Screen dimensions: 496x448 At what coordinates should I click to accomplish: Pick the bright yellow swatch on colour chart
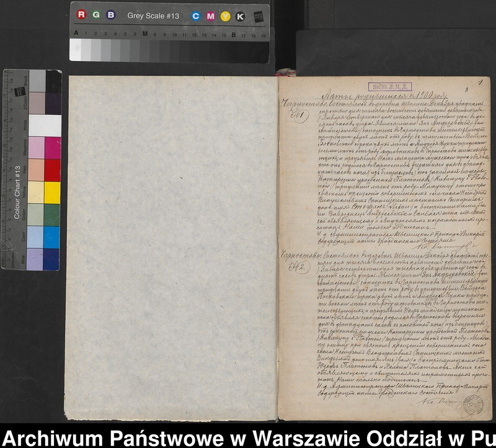pos(52,192)
